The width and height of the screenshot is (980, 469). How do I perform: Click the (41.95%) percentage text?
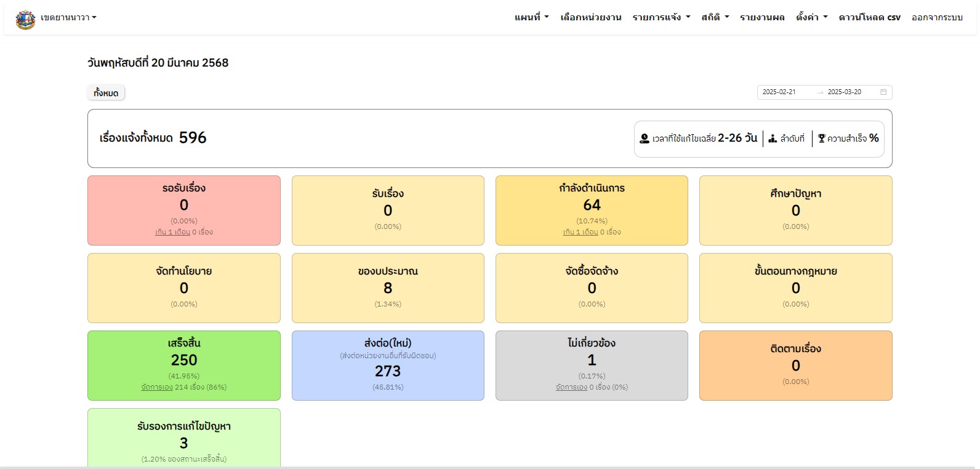[184, 376]
